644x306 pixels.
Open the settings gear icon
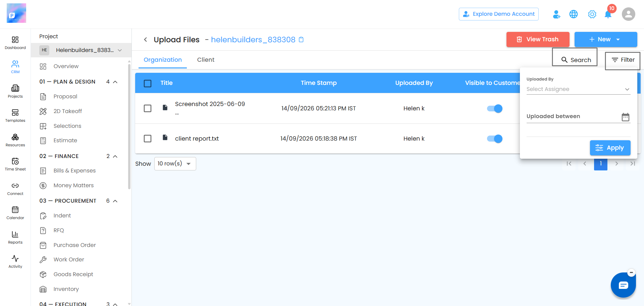[x=592, y=14]
